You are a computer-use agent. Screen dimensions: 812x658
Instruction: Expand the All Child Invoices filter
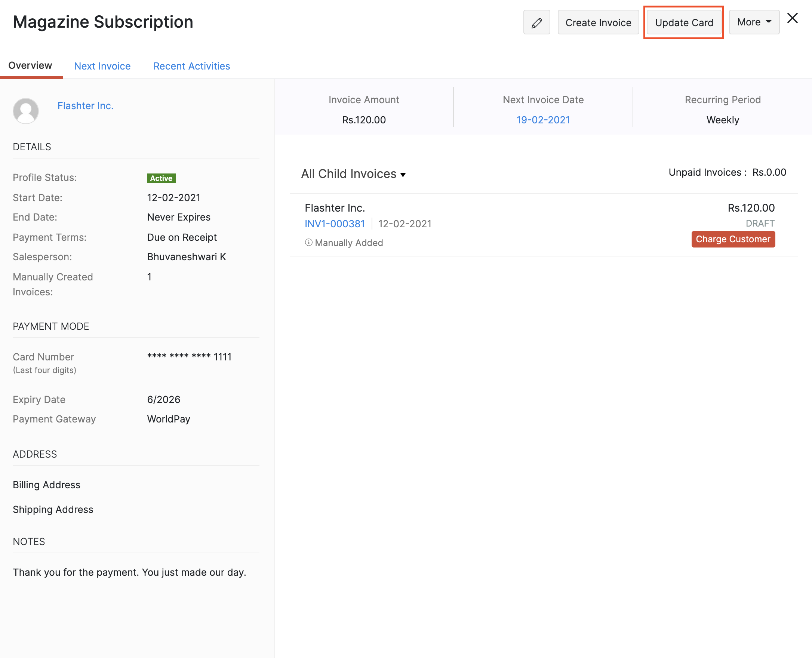[353, 174]
